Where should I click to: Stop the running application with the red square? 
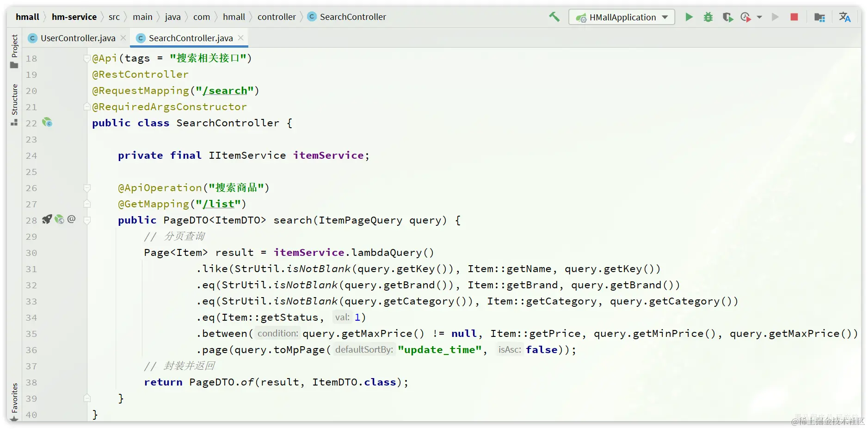[794, 17]
